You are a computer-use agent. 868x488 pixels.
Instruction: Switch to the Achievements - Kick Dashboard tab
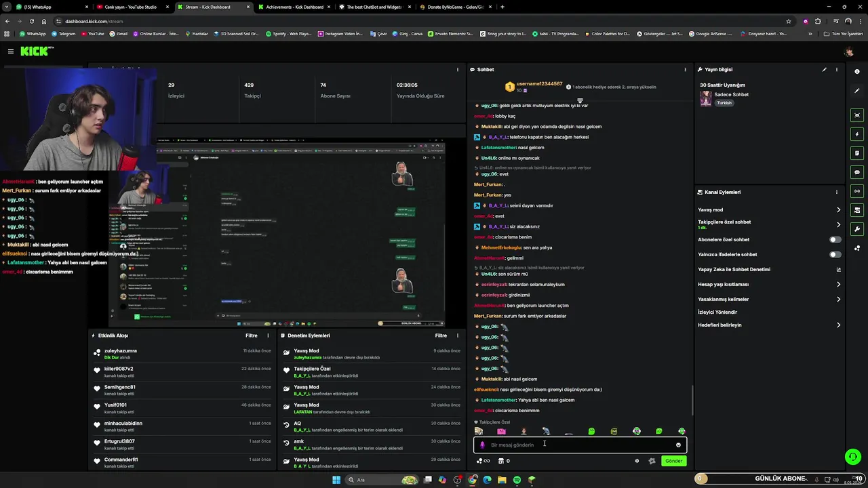[x=294, y=7]
